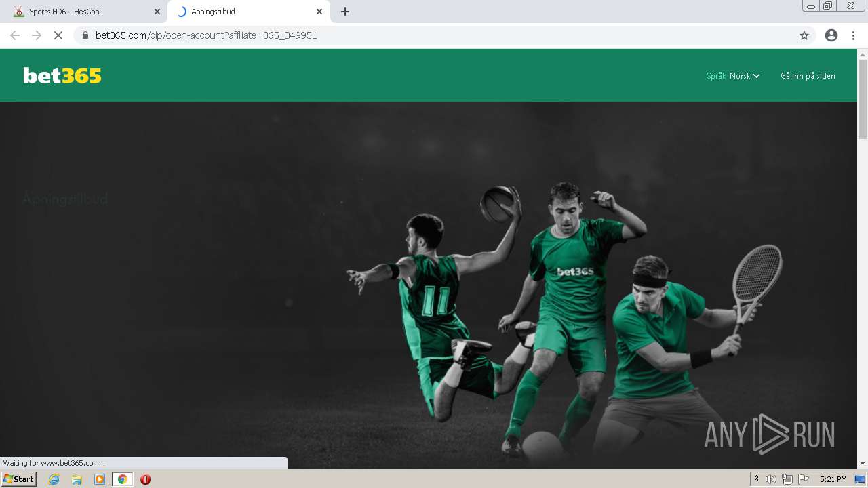Image resolution: width=868 pixels, height=488 pixels.
Task: Open the Chrome profile account menu
Action: pos(831,35)
